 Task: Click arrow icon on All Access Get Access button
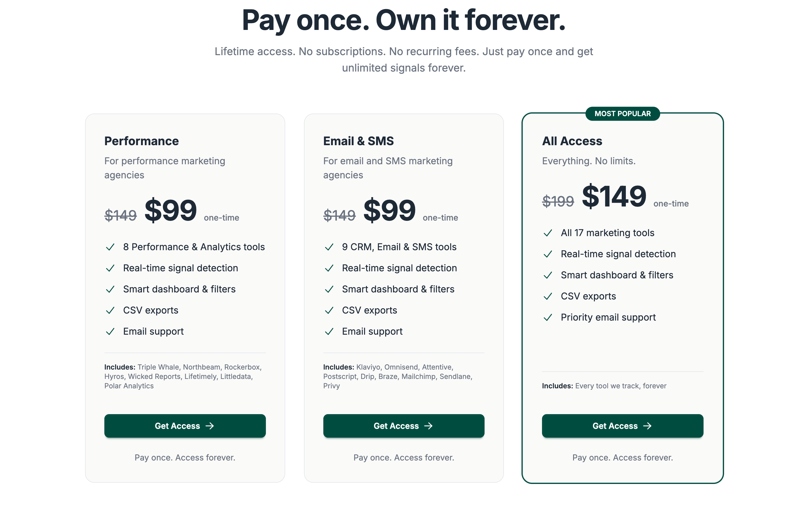click(648, 426)
